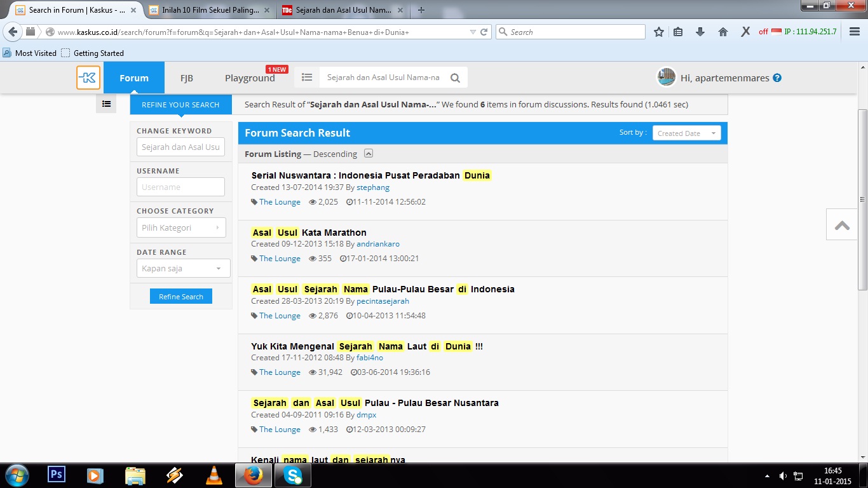The height and width of the screenshot is (488, 868).
Task: Open user profile andriankaro
Action: (x=378, y=244)
